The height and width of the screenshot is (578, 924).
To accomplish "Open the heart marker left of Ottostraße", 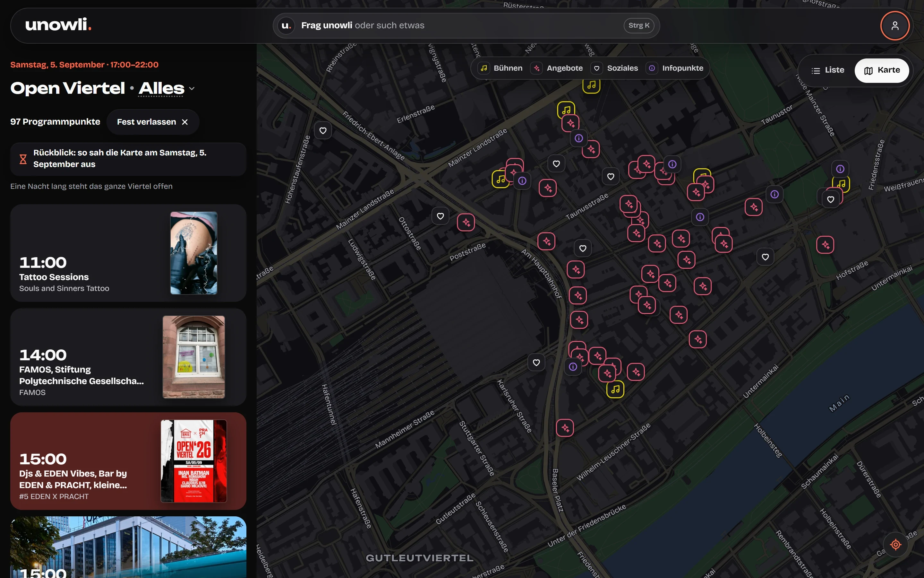I will [x=440, y=216].
